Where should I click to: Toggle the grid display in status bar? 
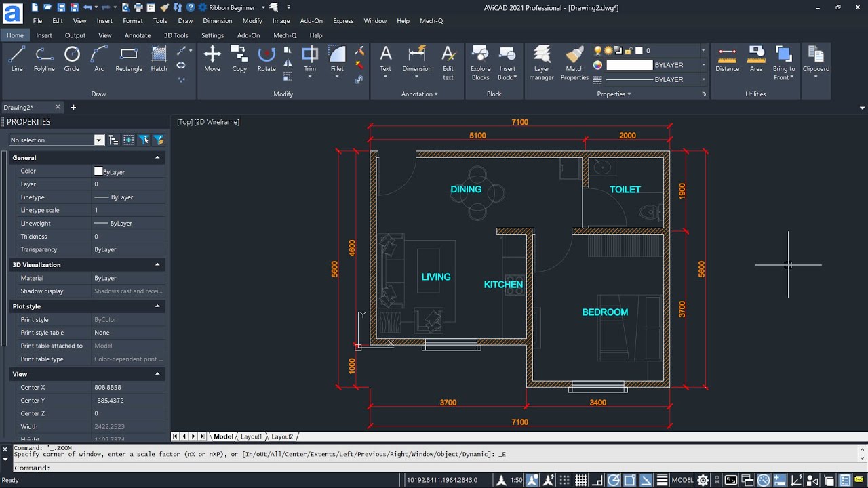[581, 480]
